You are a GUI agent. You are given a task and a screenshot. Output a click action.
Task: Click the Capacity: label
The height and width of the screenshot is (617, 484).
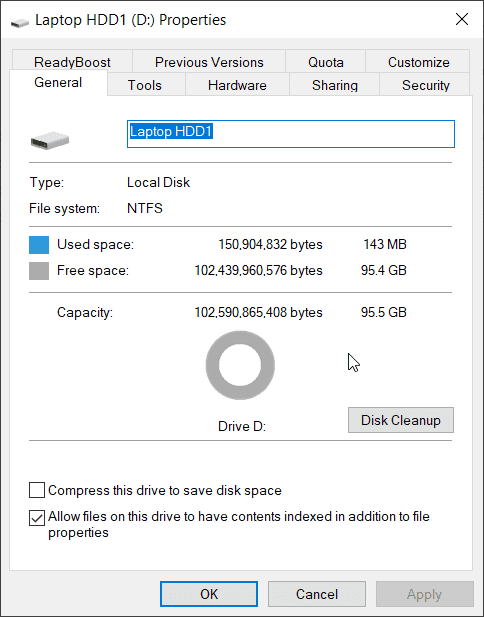85,312
